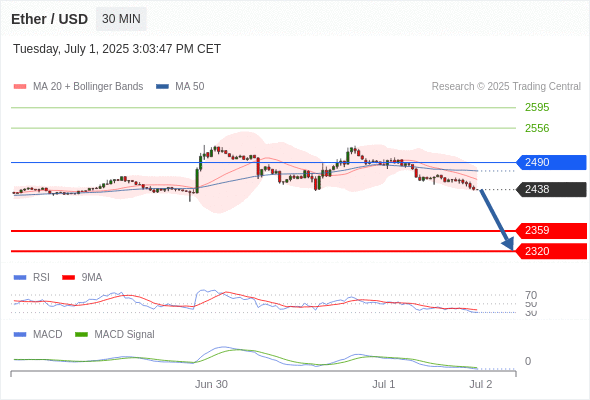Click the MACD legend label
Screen dimensions: 590x400
point(47,335)
